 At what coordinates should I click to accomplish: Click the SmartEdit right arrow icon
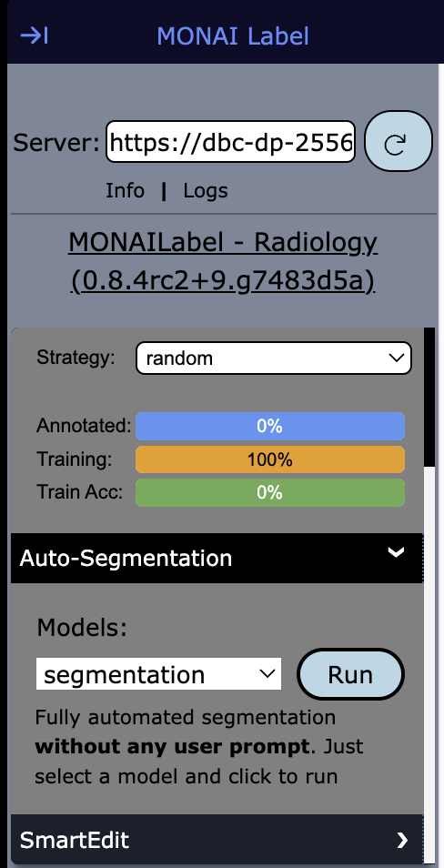tap(402, 841)
